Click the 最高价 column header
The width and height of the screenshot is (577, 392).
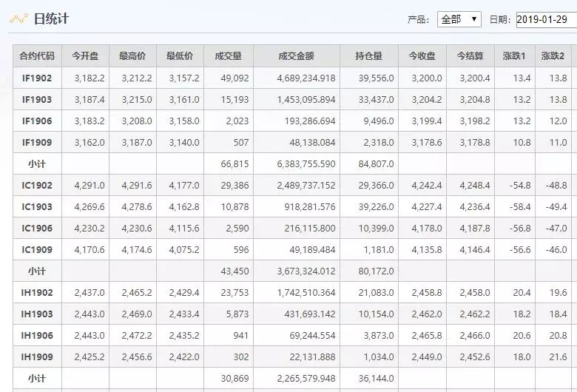pos(132,56)
